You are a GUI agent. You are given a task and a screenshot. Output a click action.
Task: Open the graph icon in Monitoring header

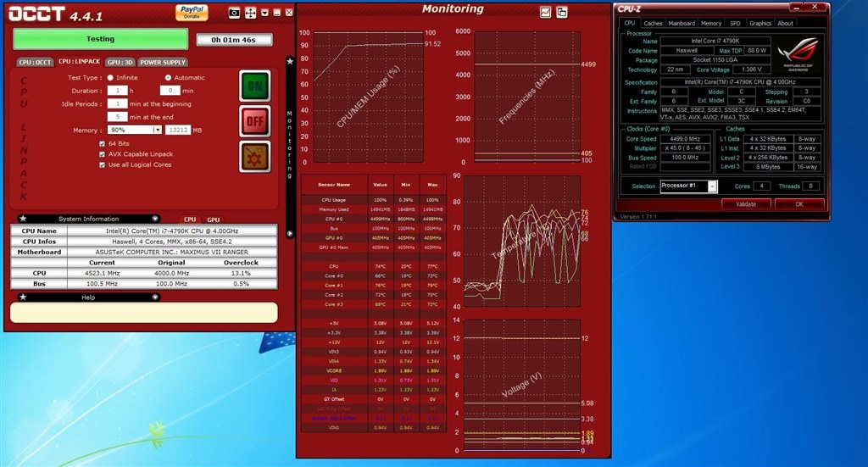[545, 12]
